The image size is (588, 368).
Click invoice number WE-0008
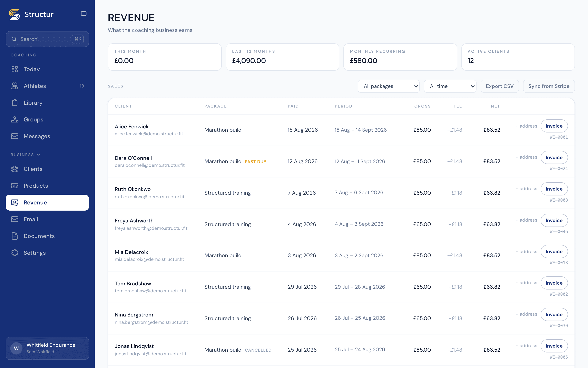coord(559,200)
